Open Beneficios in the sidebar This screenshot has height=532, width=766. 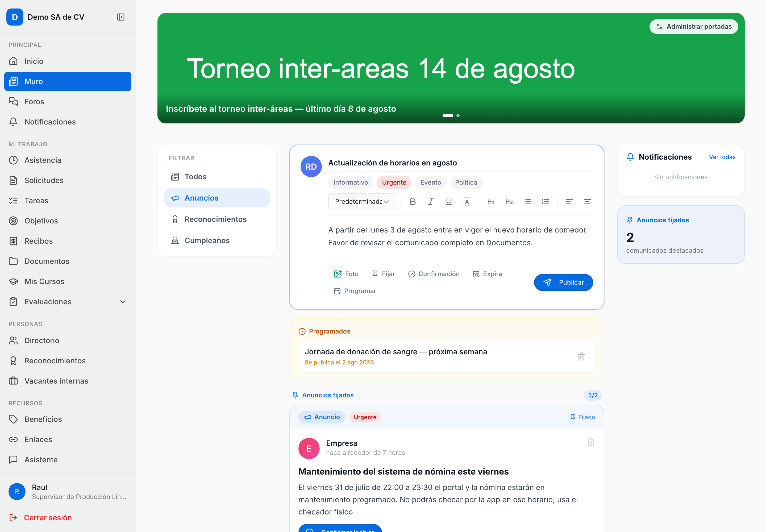tap(68, 419)
